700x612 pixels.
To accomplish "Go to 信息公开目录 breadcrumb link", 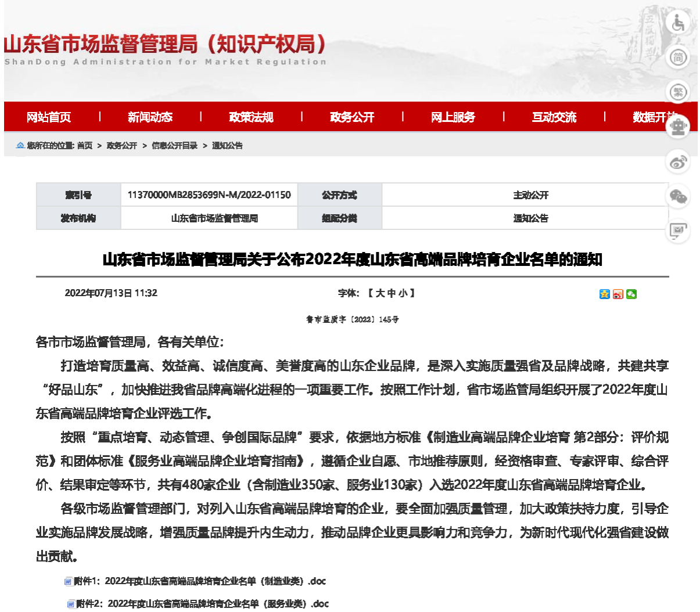I will (x=175, y=146).
